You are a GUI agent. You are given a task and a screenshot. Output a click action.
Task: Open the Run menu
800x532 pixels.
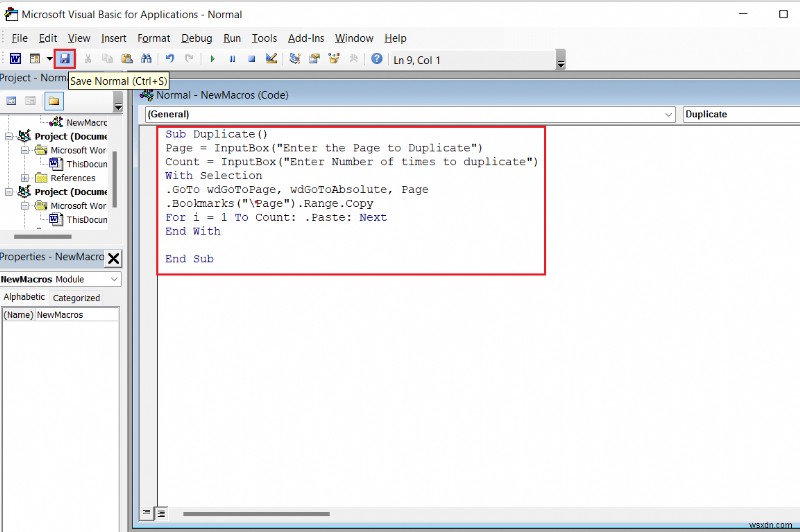pos(232,38)
